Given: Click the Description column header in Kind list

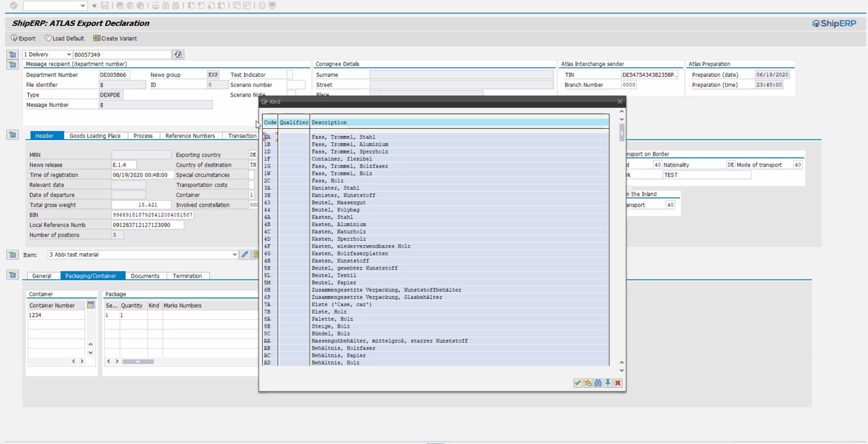Looking at the screenshot, I should [459, 122].
